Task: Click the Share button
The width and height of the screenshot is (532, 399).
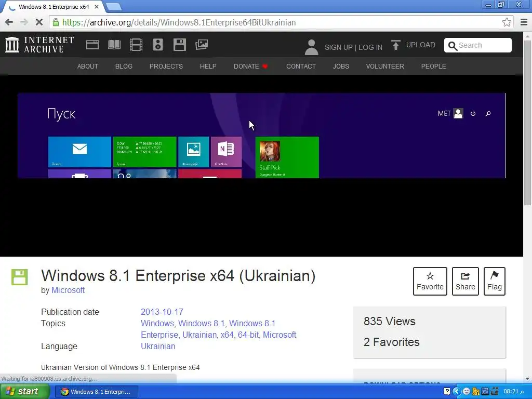Action: point(465,281)
